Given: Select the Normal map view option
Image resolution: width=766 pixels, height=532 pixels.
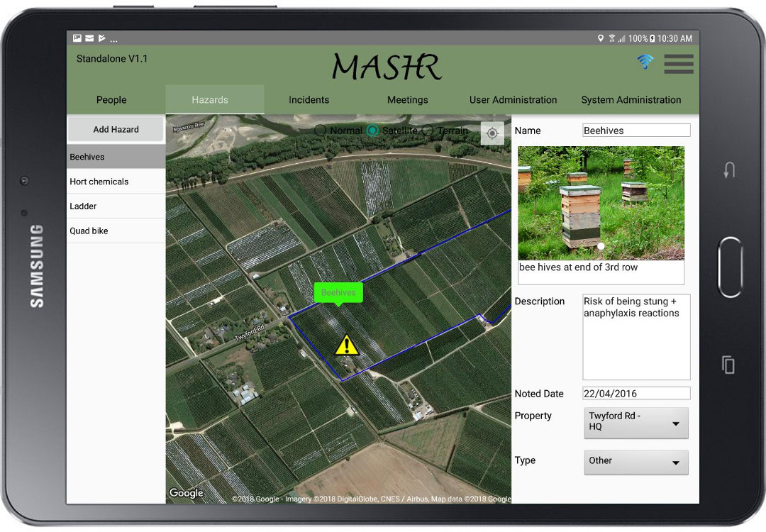Looking at the screenshot, I should [x=321, y=131].
